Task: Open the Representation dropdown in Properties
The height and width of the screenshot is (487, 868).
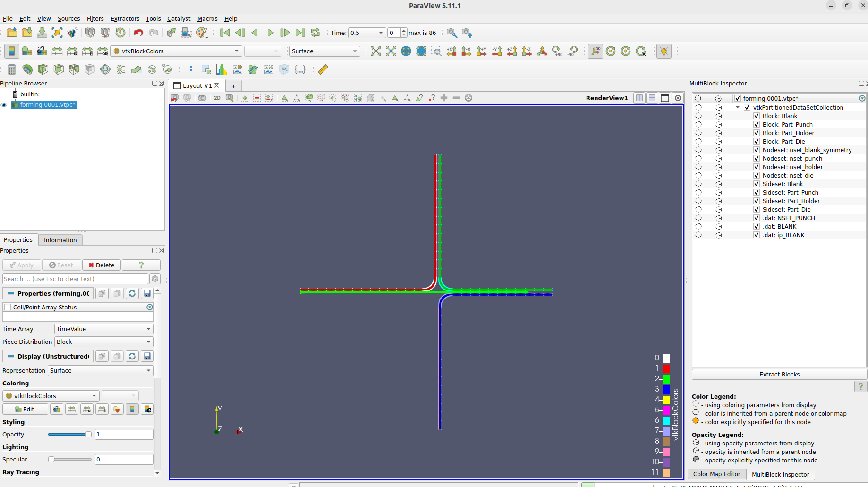Action: pos(101,371)
